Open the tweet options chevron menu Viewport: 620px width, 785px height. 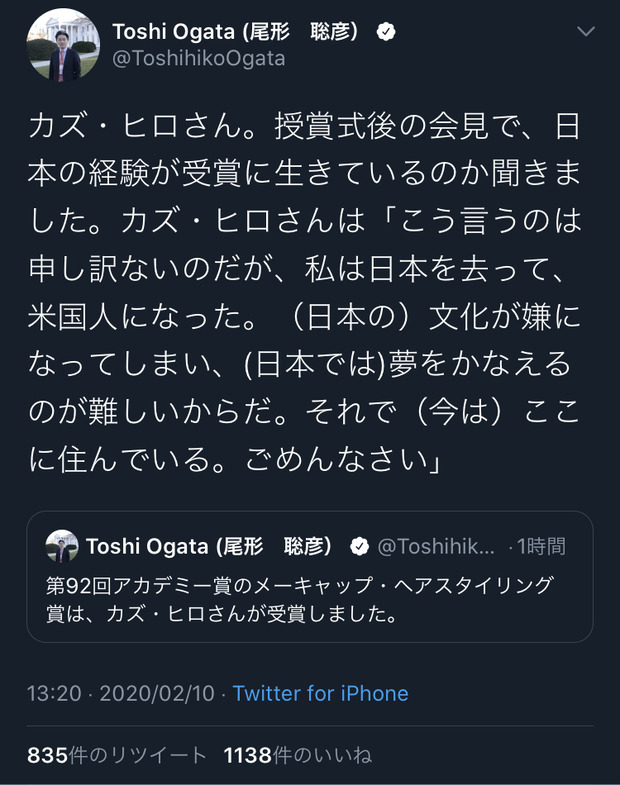(x=585, y=32)
